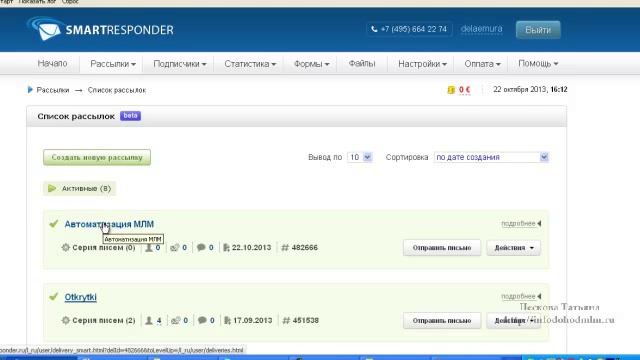Click gear icon in Серия писем (0)
This screenshot has height=360, width=640.
coord(66,247)
